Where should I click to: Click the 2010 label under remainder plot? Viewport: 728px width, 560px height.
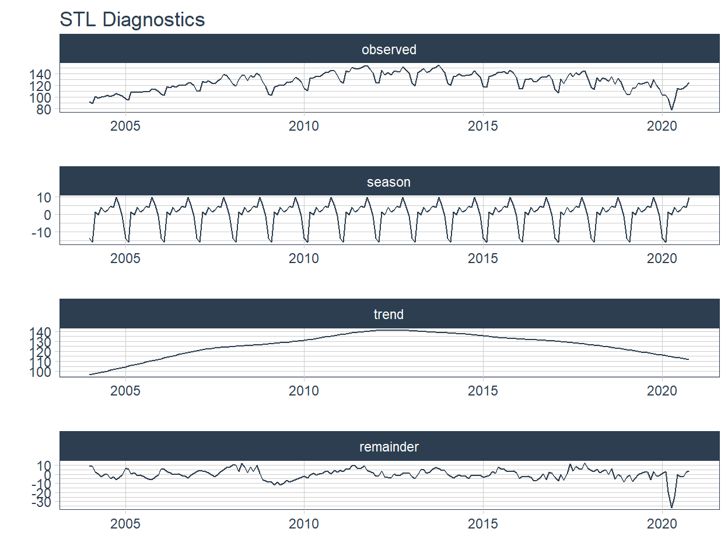coord(304,523)
